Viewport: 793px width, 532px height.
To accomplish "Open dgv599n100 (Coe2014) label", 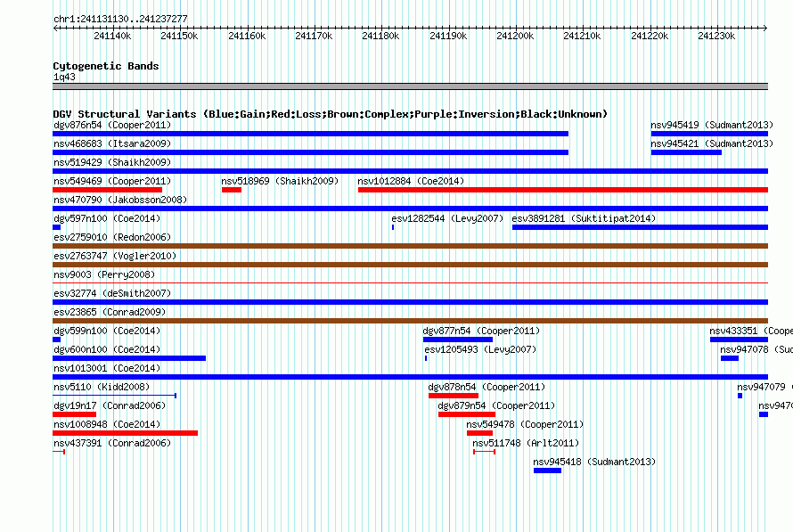I will coord(107,331).
